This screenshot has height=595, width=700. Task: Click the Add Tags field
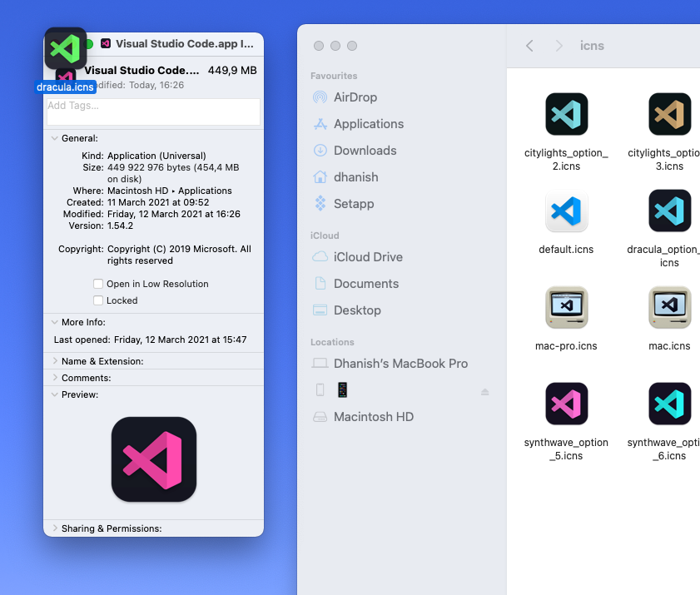(x=154, y=112)
